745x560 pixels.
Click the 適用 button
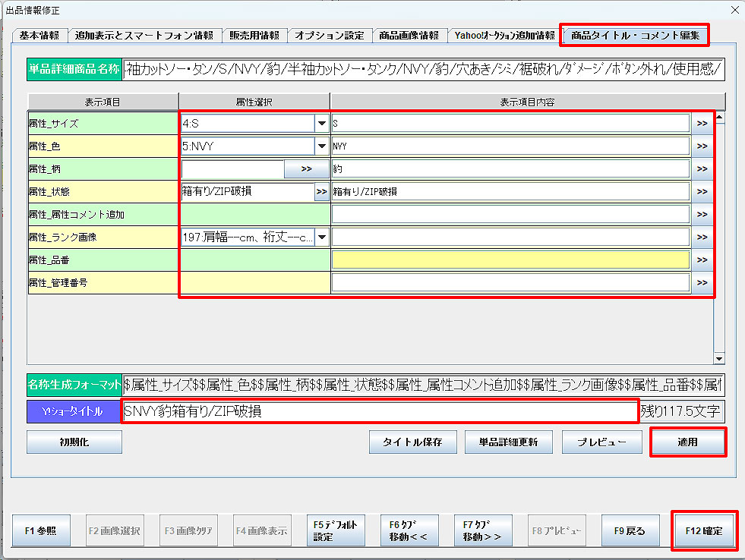coord(688,442)
